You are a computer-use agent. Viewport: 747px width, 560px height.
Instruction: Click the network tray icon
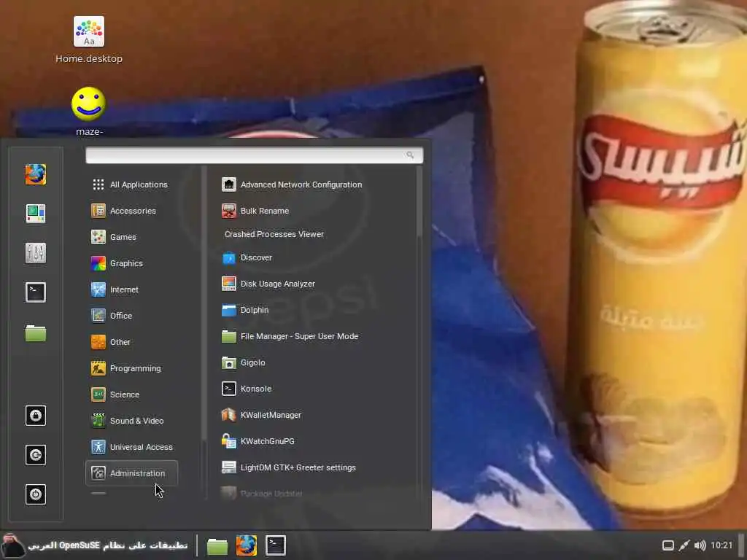[x=684, y=545]
